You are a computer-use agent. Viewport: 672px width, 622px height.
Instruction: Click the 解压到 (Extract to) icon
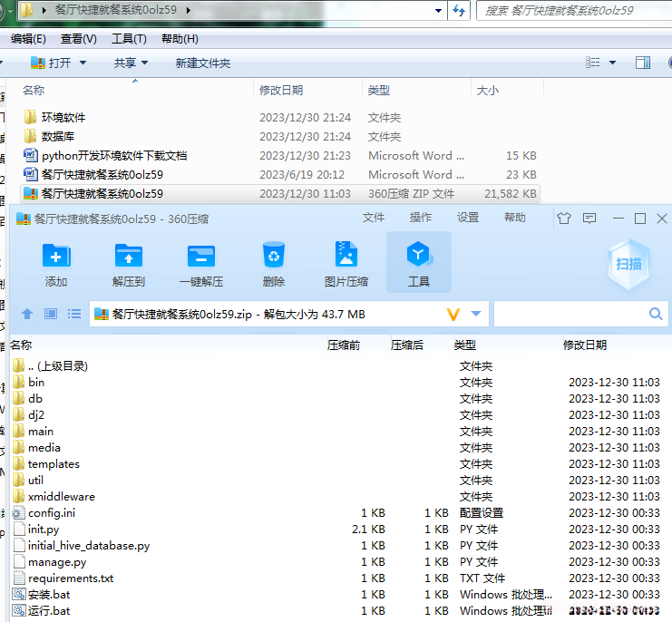coord(129,256)
